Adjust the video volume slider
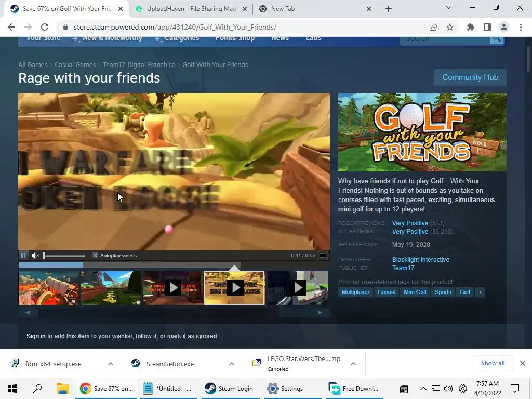 pos(64,256)
